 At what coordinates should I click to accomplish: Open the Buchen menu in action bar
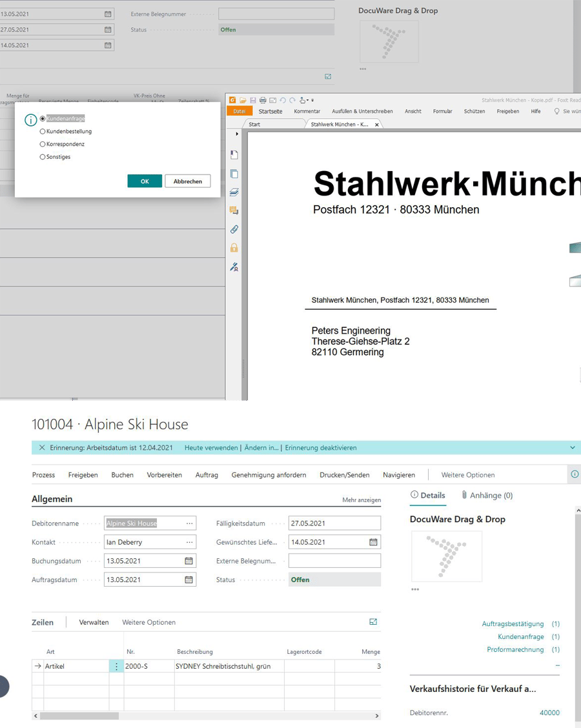tap(122, 475)
